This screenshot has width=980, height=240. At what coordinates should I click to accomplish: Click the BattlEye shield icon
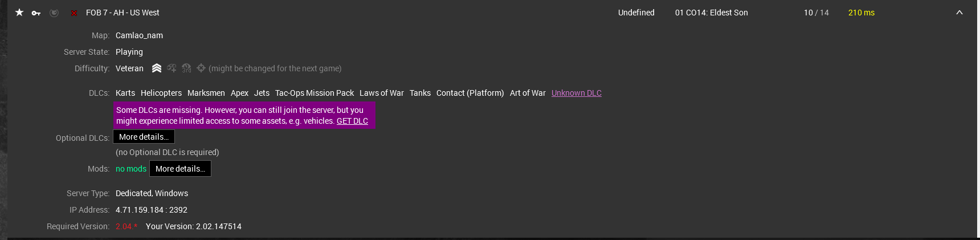click(x=54, y=13)
